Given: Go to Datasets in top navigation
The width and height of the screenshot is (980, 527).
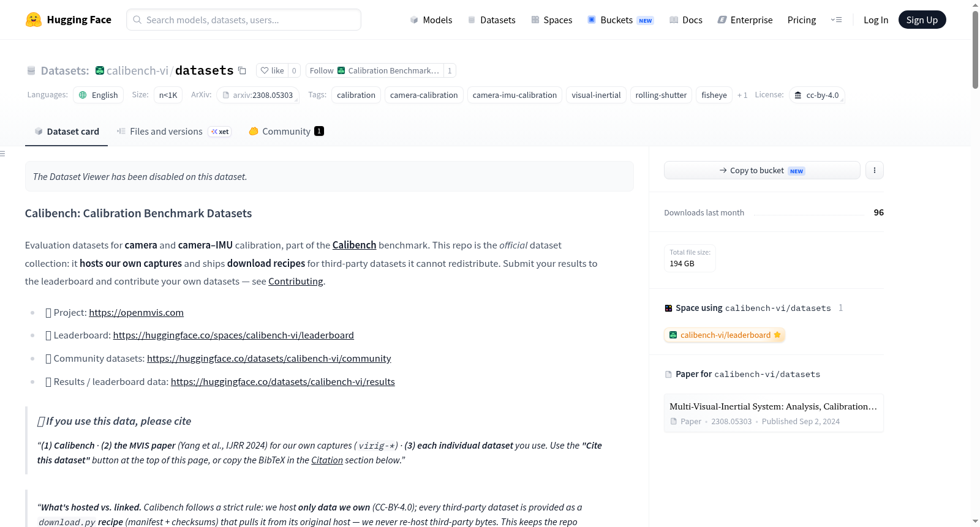Looking at the screenshot, I should tap(492, 20).
